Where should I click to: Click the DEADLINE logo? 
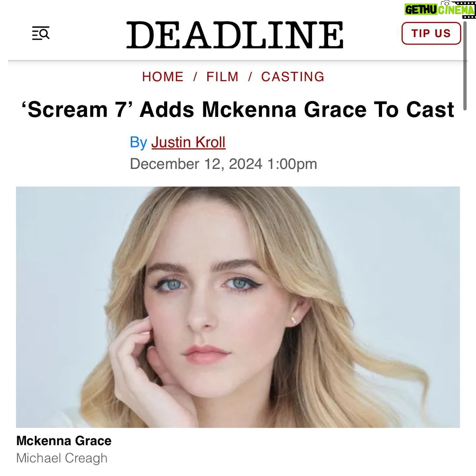[x=235, y=35]
